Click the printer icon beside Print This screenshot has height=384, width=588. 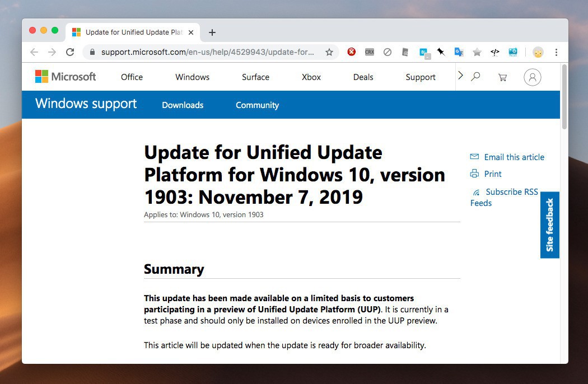[x=474, y=174]
